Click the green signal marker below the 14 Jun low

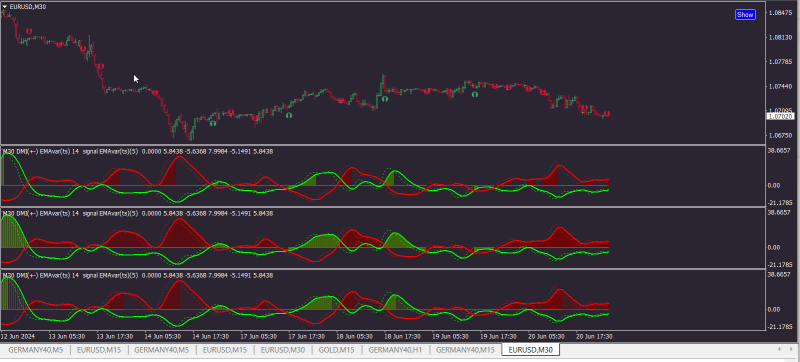(213, 123)
